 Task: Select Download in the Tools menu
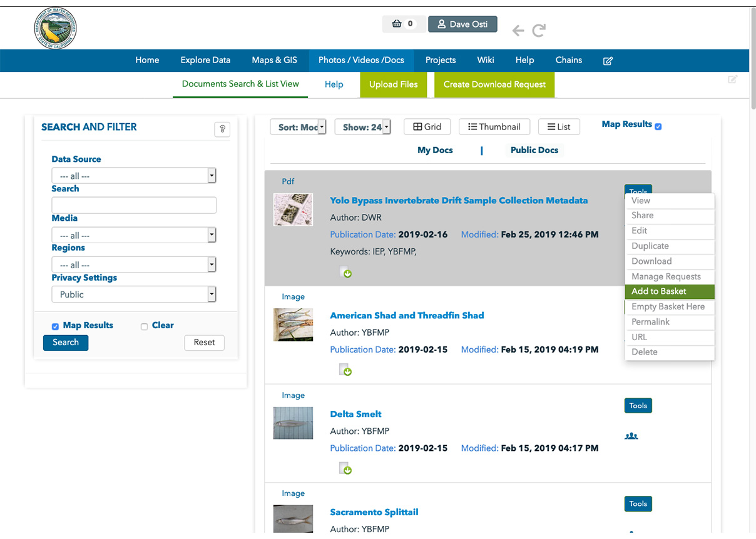pyautogui.click(x=670, y=261)
